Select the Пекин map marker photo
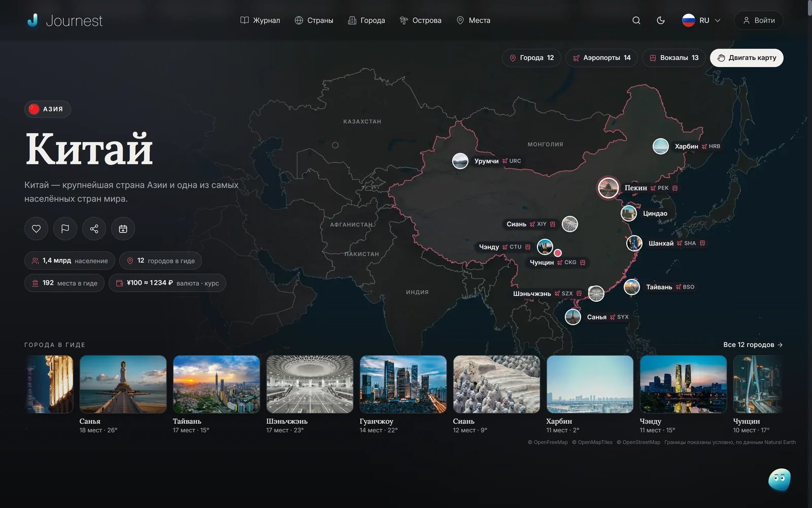Image resolution: width=812 pixels, height=508 pixels. click(x=608, y=188)
